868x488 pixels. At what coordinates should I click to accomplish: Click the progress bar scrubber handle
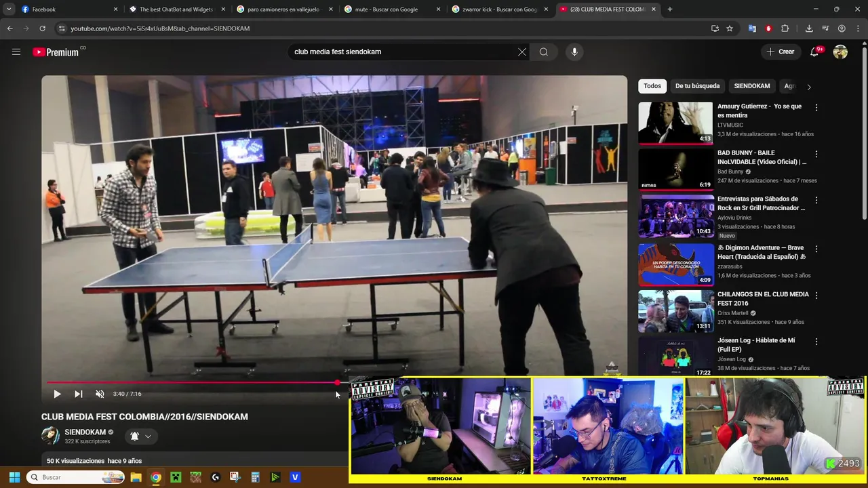point(338,382)
